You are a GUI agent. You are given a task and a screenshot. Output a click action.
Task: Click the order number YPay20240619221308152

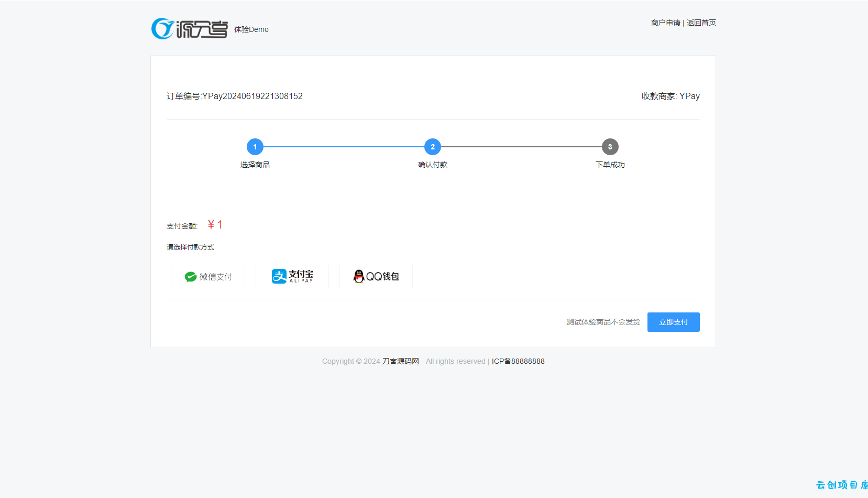point(252,96)
